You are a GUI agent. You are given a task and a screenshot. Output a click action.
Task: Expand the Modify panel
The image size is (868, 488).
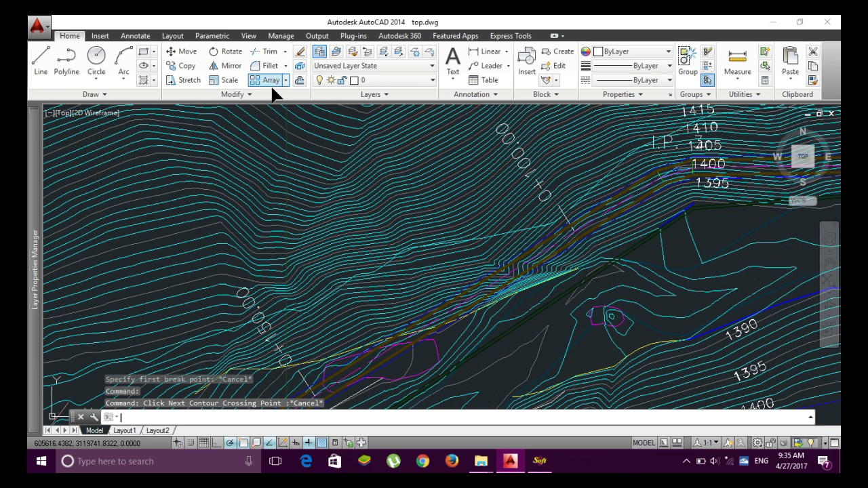pyautogui.click(x=236, y=94)
